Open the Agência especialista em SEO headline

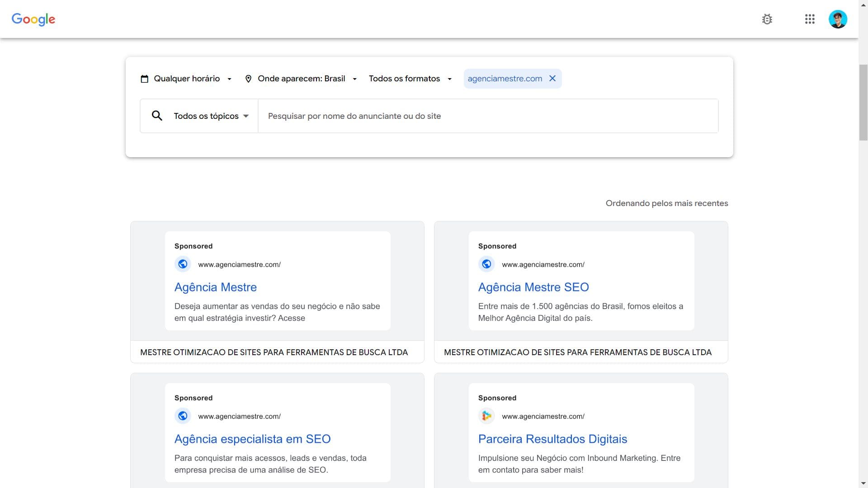click(252, 439)
